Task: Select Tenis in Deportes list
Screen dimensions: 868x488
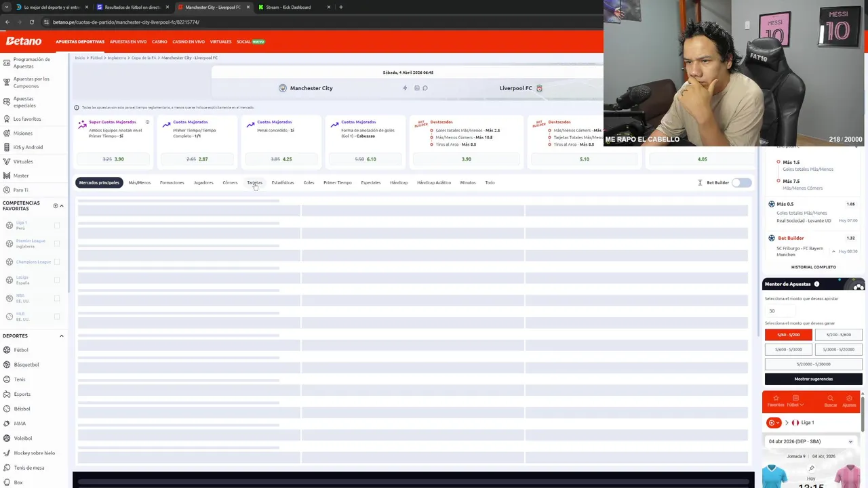Action: click(20, 380)
